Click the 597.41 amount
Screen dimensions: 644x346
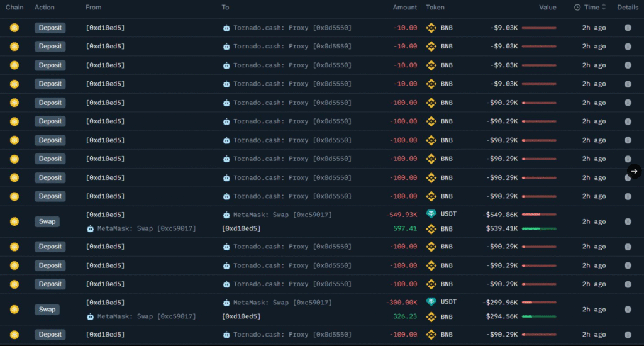[405, 228]
